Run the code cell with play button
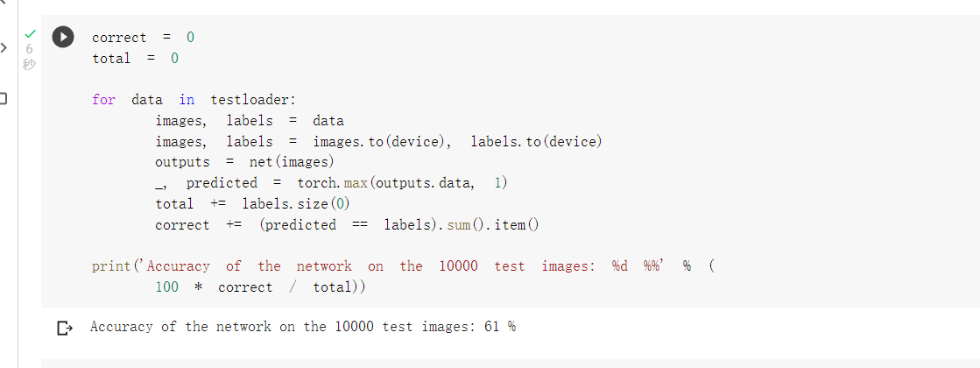 pos(63,37)
